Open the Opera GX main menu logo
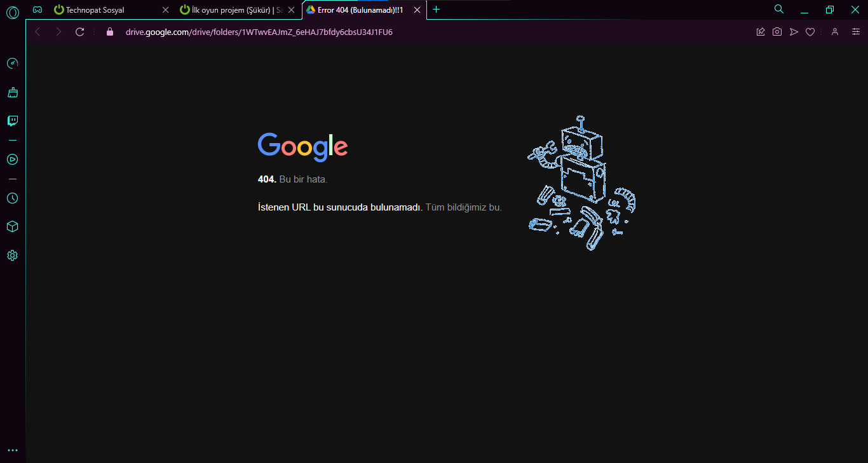Image resolution: width=868 pixels, height=463 pixels. click(12, 12)
